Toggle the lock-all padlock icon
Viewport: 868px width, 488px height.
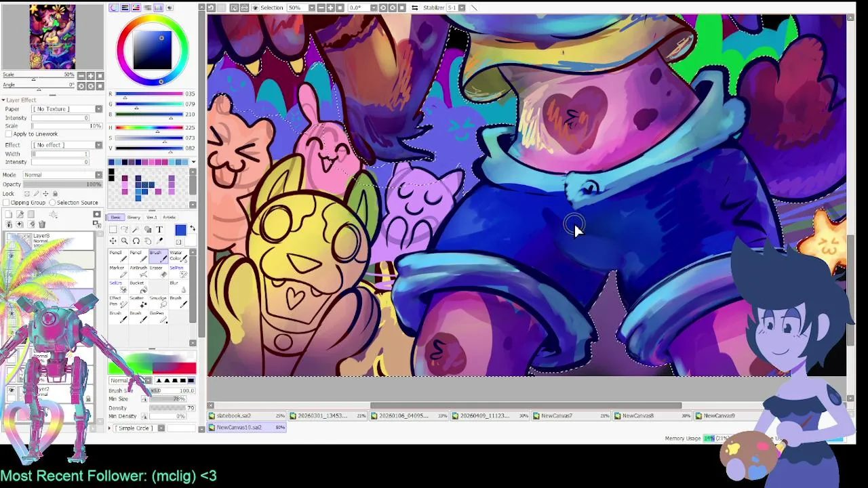[55, 194]
